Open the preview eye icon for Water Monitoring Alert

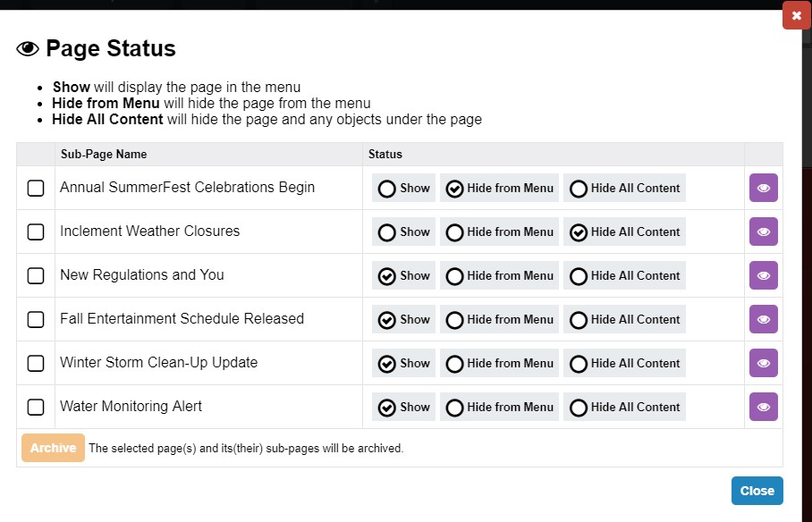763,407
